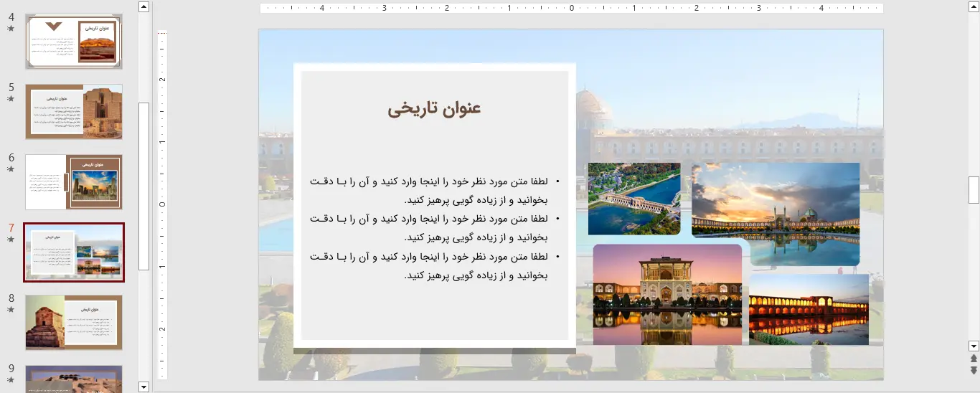The height and width of the screenshot is (393, 980).
Task: Select the river bridge aerial photo
Action: pos(634,199)
